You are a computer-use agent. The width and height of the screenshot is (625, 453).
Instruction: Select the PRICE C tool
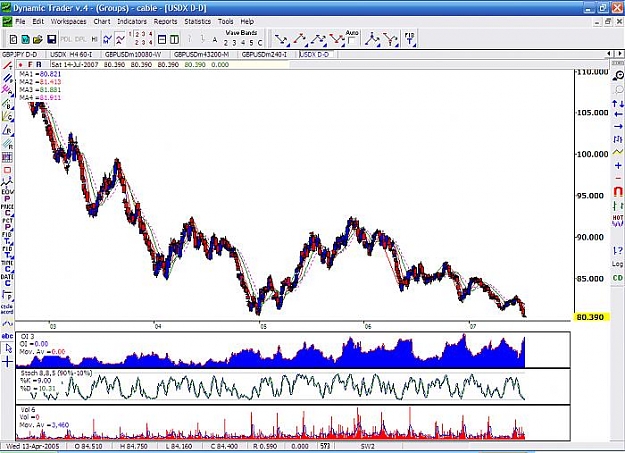click(7, 210)
